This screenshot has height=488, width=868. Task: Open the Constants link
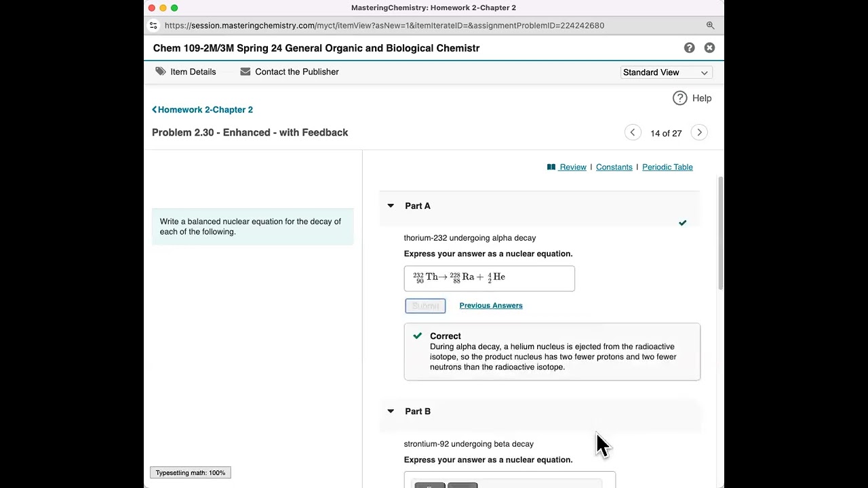(x=614, y=167)
